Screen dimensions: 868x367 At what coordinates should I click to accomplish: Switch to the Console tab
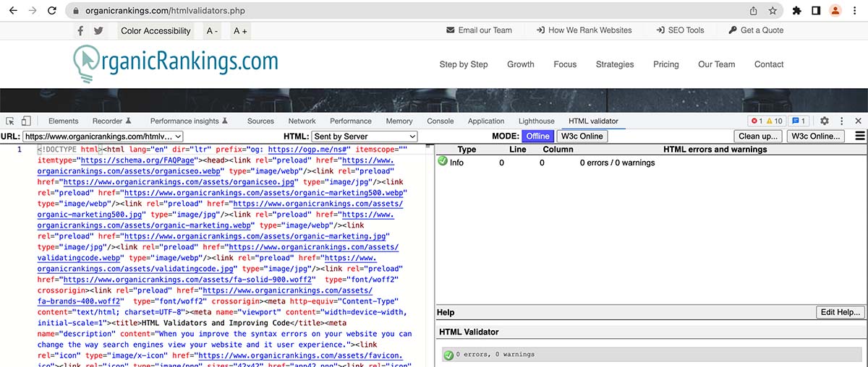(441, 121)
